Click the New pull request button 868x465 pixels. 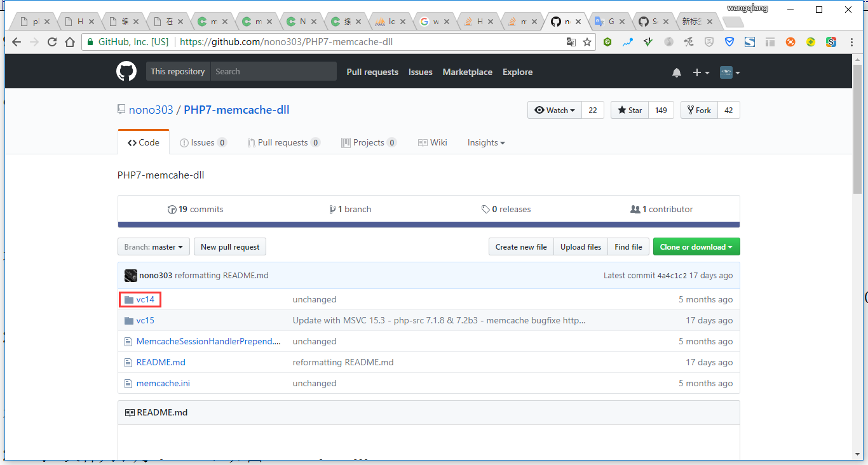(x=230, y=247)
